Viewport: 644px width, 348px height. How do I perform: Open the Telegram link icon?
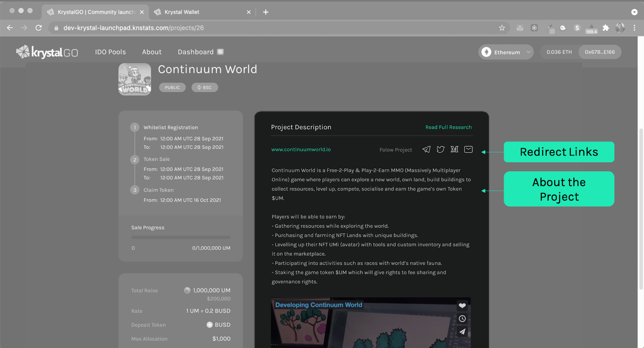[426, 149]
